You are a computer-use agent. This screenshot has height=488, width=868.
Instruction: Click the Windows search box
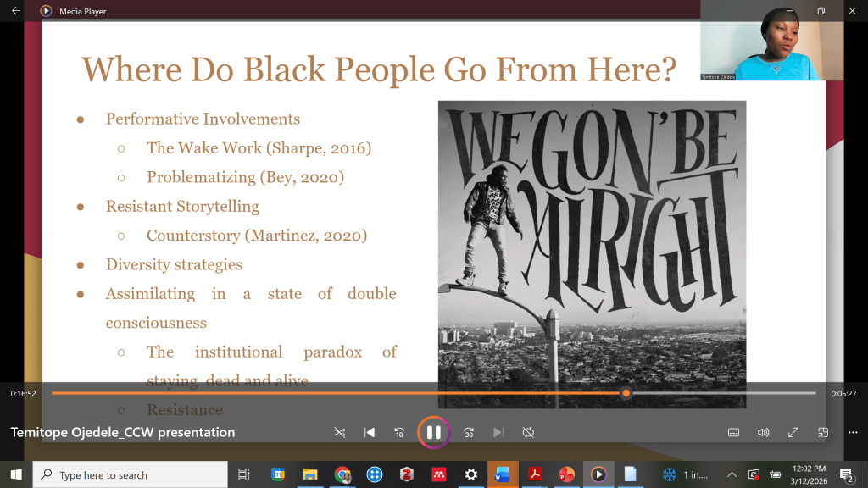coord(131,475)
